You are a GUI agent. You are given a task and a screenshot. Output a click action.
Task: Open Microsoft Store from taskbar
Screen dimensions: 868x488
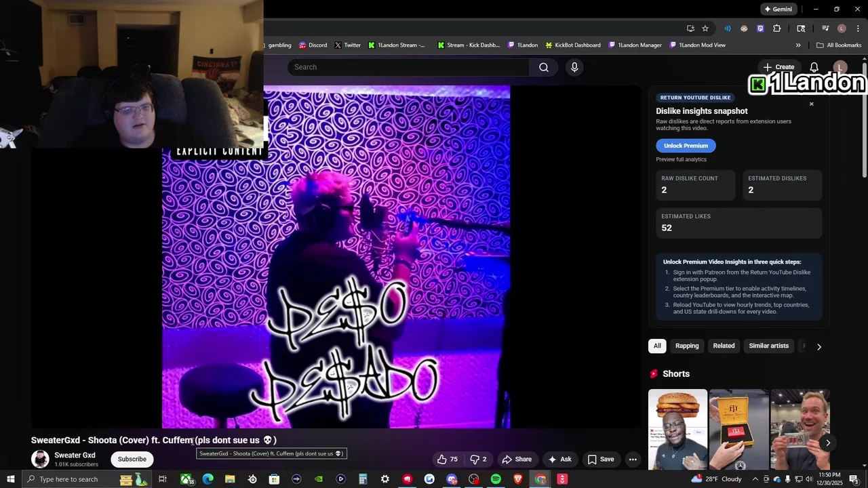[274, 479]
